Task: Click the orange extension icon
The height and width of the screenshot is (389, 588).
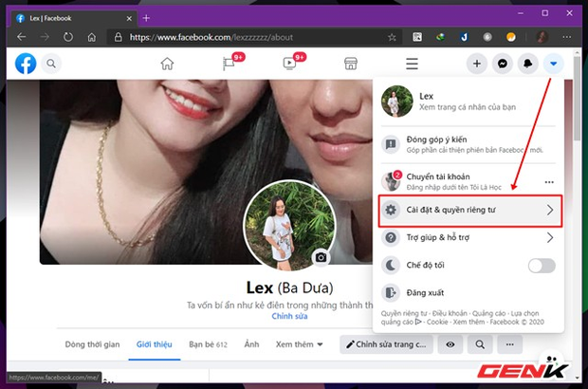Action: tap(511, 37)
